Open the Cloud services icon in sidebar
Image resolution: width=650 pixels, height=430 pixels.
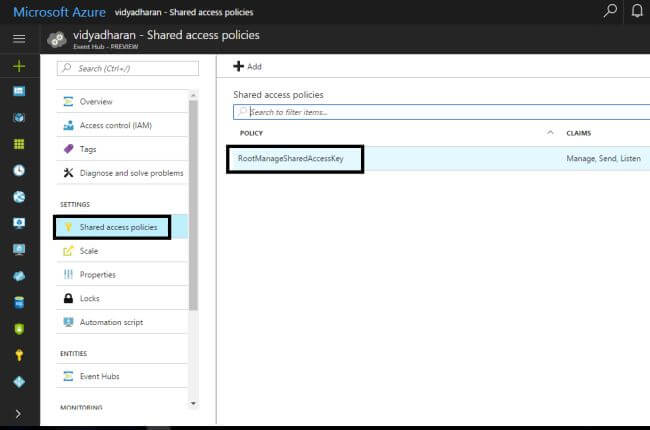[19, 276]
